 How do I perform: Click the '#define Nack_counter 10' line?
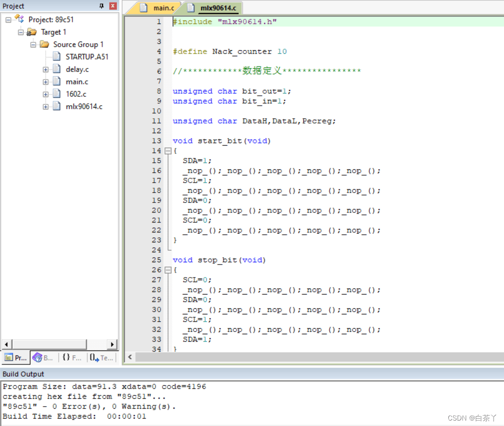point(230,51)
